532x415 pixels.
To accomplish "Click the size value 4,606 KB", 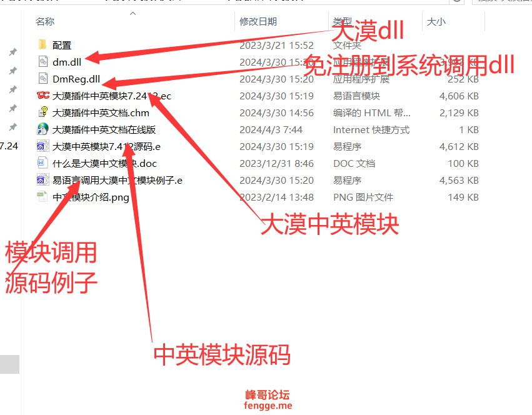I will pos(459,96).
